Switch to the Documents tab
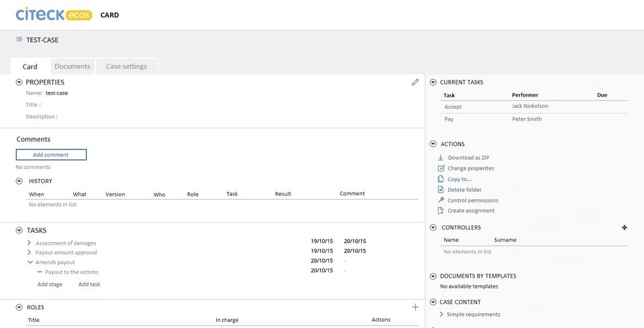This screenshot has height=328, width=644. (x=72, y=66)
